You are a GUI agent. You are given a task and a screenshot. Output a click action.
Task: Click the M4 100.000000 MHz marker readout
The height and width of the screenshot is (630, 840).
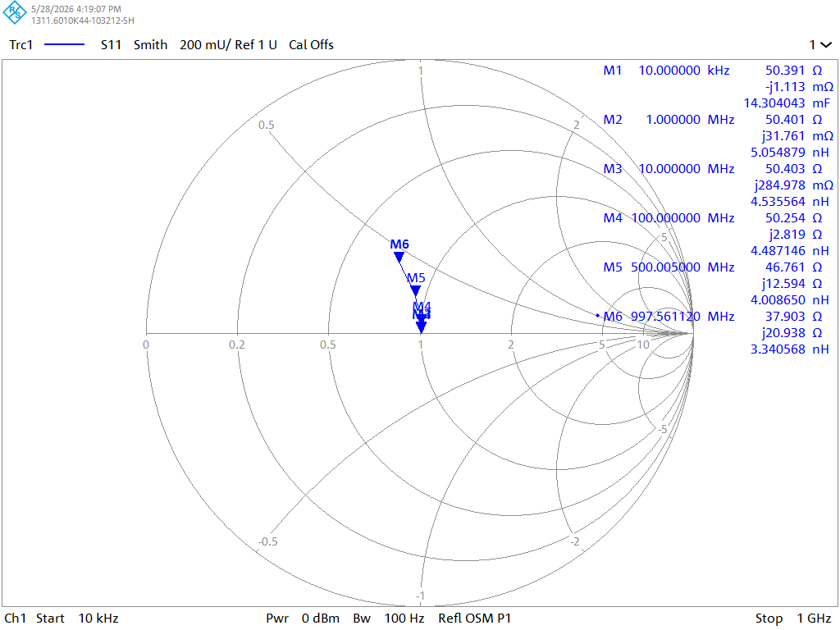pyautogui.click(x=669, y=218)
